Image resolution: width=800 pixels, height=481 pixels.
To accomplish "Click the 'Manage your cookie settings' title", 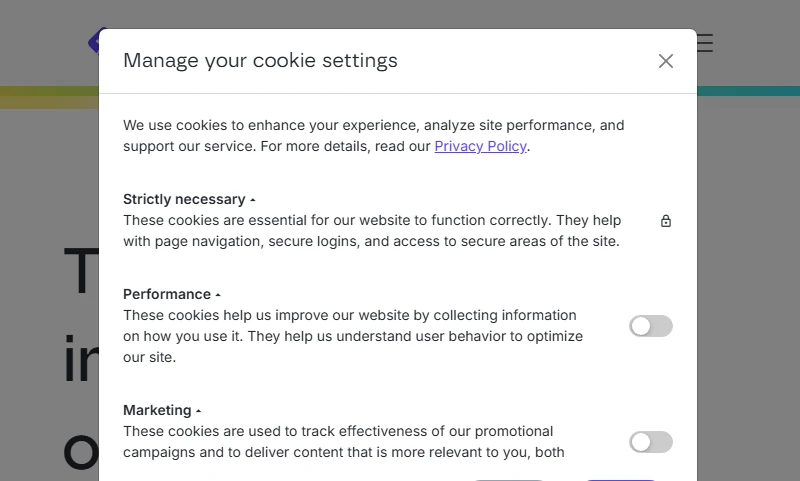I will (260, 60).
